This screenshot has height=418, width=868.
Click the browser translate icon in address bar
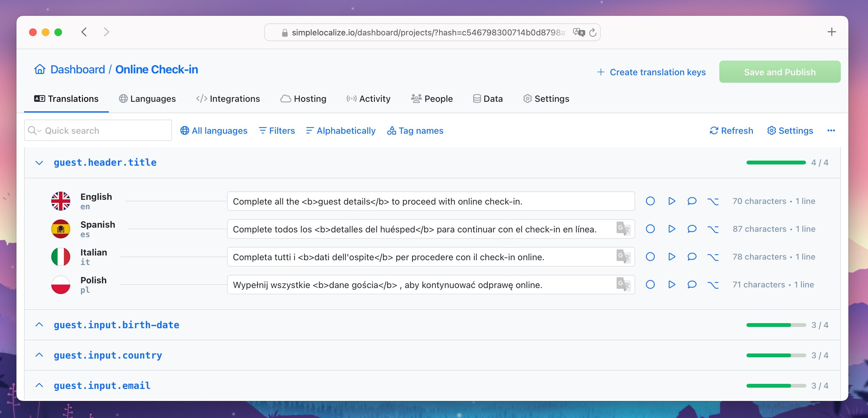tap(579, 32)
